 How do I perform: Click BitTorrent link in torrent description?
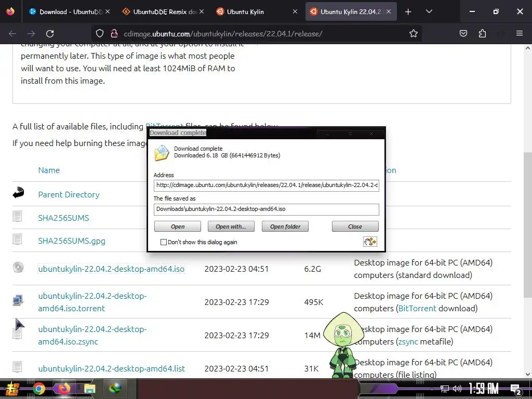click(x=417, y=309)
